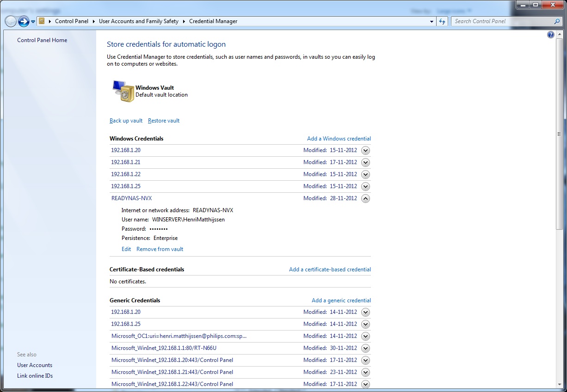The image size is (567, 392).
Task: Expand Windows credential 192.168.1.20
Action: (x=365, y=150)
